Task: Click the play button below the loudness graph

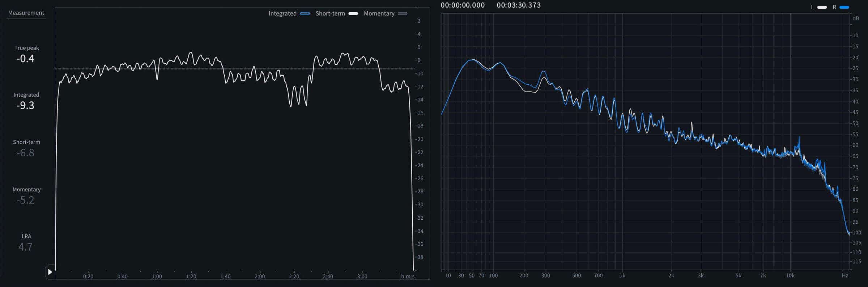Action: pos(50,272)
